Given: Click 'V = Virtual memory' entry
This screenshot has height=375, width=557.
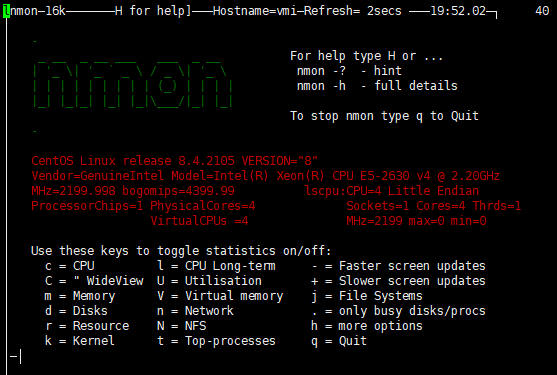Looking at the screenshot, I should pyautogui.click(x=220, y=296).
